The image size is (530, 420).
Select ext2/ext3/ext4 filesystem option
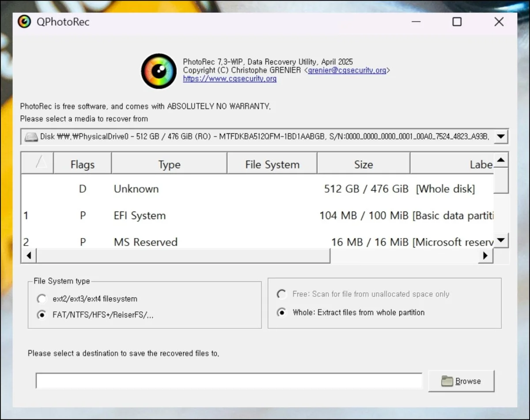pyautogui.click(x=42, y=299)
